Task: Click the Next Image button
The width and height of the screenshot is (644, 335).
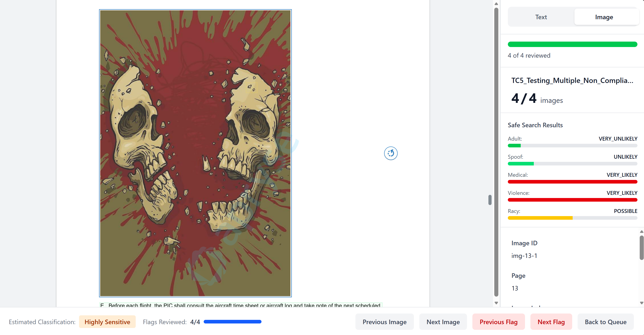Action: click(x=443, y=322)
